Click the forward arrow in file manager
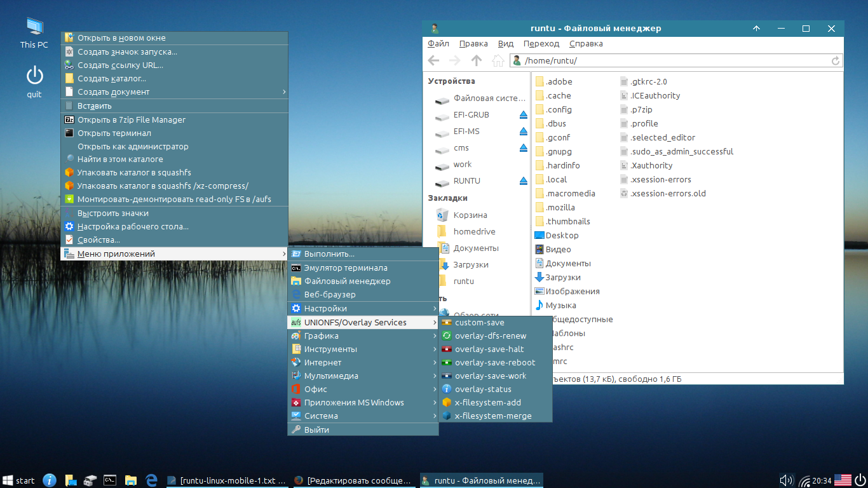The image size is (868, 488). coord(454,60)
